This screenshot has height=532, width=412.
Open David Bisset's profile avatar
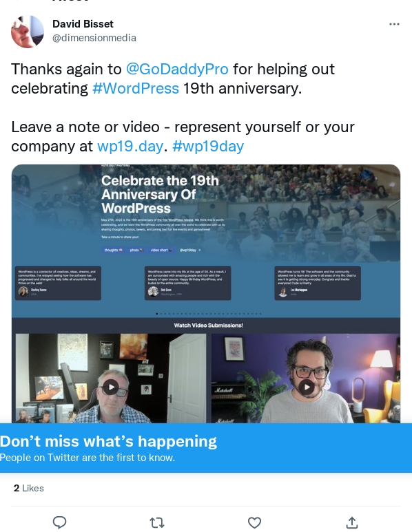click(28, 31)
